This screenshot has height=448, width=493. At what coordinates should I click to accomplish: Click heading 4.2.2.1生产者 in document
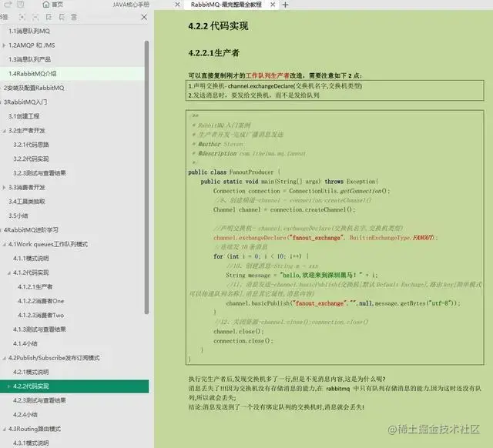(214, 53)
